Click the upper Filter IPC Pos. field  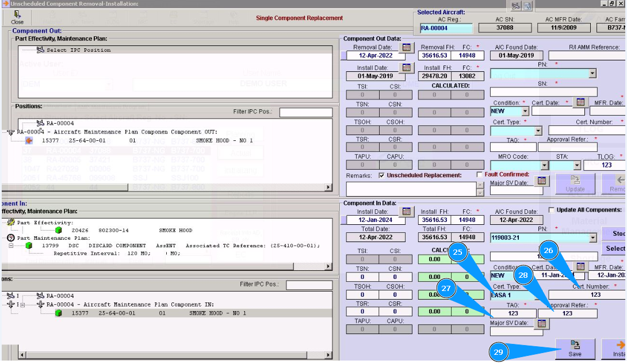pos(306,112)
